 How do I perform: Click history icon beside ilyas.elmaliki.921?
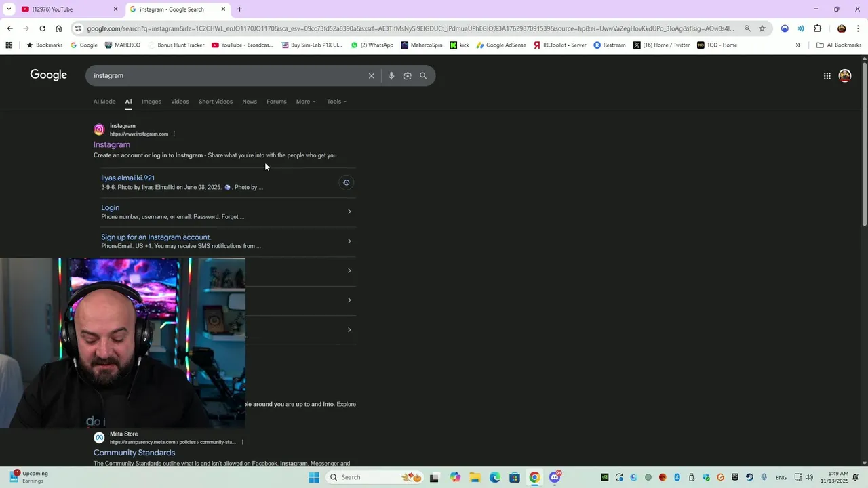click(346, 182)
